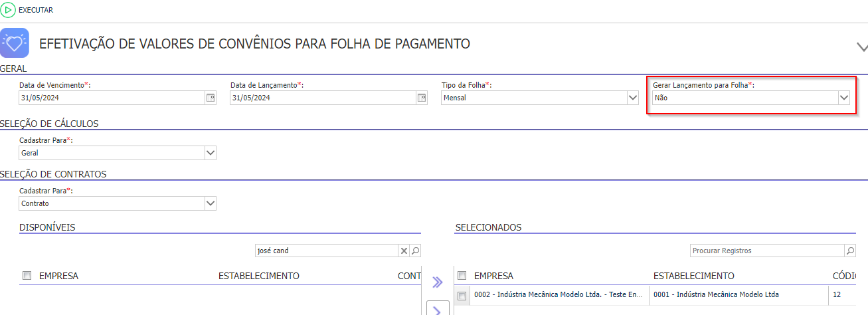Image resolution: width=868 pixels, height=315 pixels.
Task: Open calendar picker for Data de Lançamento
Action: (x=422, y=98)
